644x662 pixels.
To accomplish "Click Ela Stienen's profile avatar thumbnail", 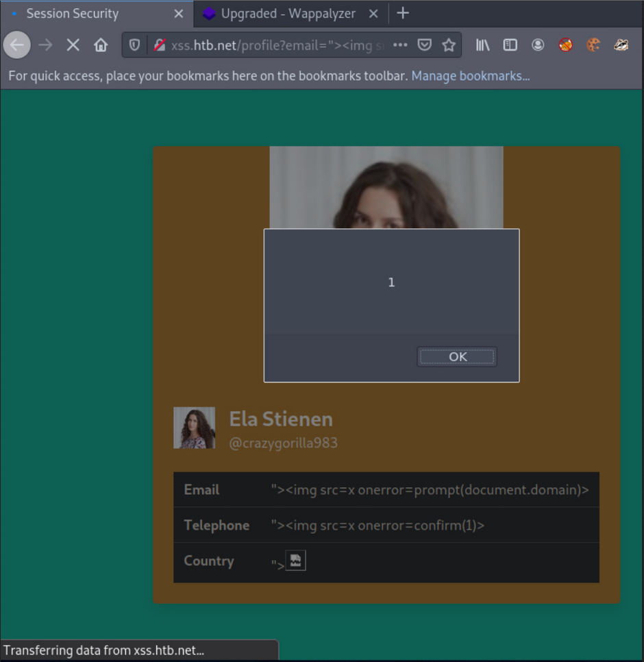I will [x=194, y=427].
